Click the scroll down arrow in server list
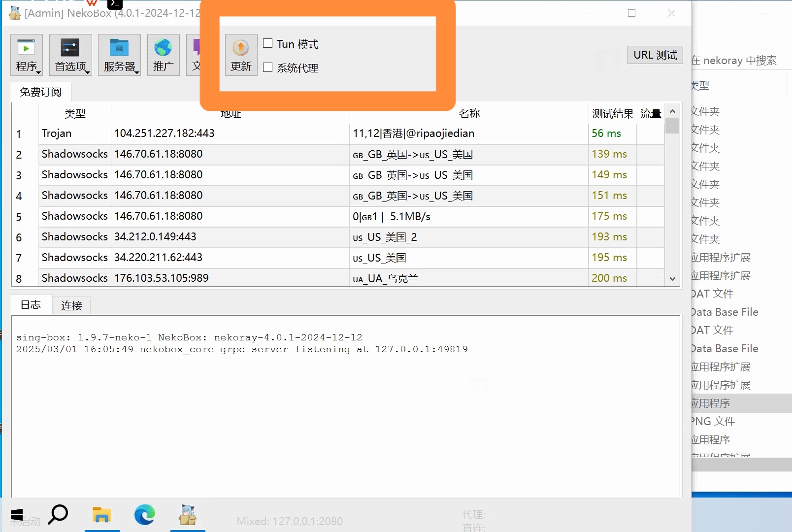Image resolution: width=792 pixels, height=532 pixels. point(672,279)
